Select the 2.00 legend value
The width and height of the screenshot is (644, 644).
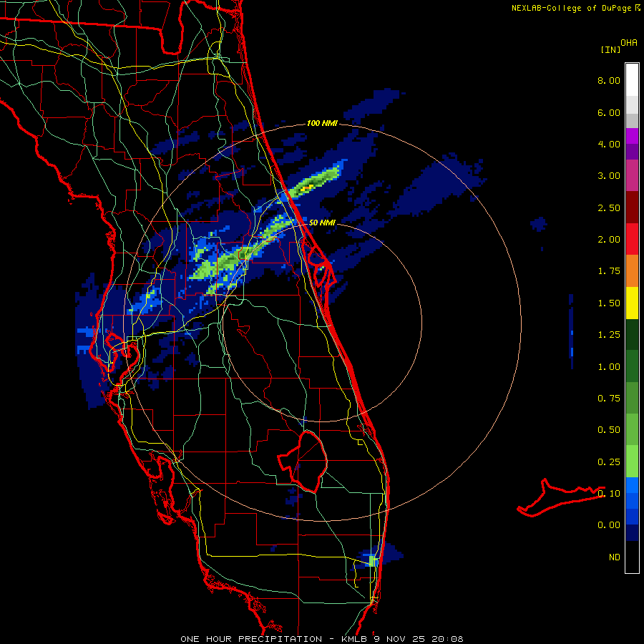pyautogui.click(x=609, y=240)
